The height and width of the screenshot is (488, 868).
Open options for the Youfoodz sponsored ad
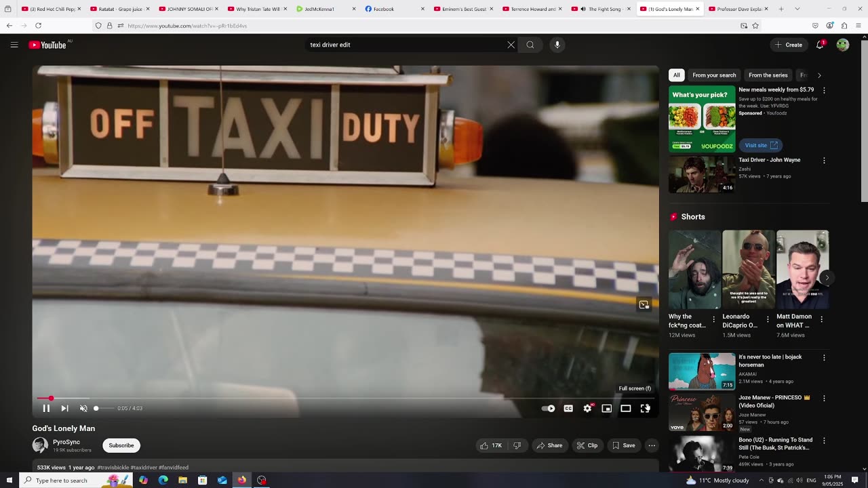[824, 90]
